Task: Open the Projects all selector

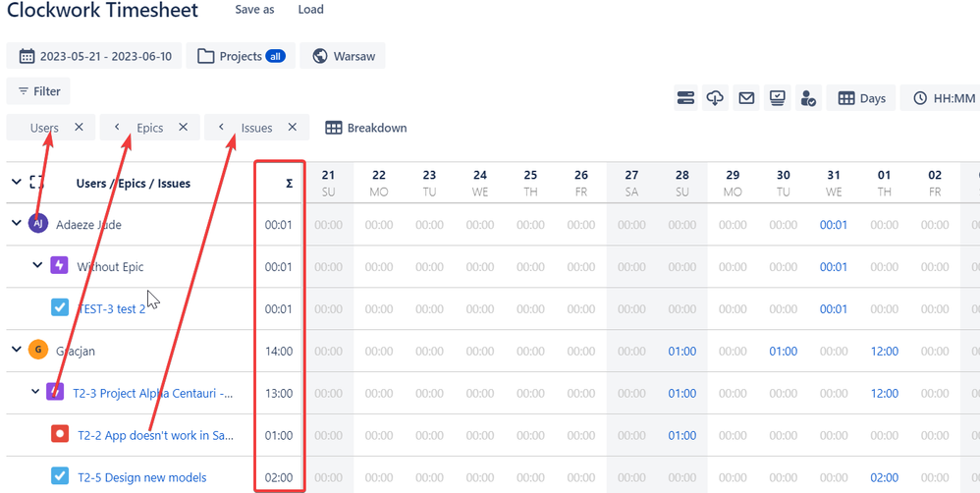Action: [241, 56]
